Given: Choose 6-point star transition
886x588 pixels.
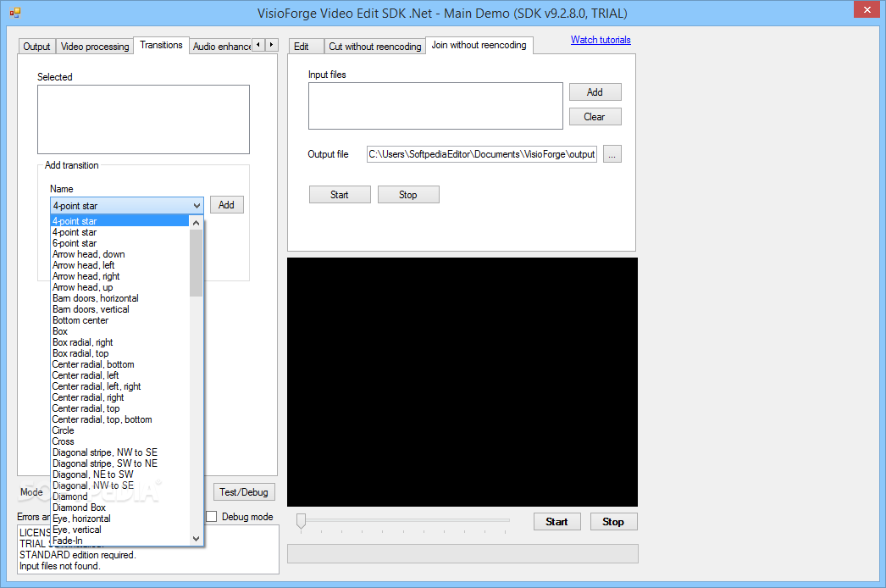Looking at the screenshot, I should pyautogui.click(x=119, y=243).
